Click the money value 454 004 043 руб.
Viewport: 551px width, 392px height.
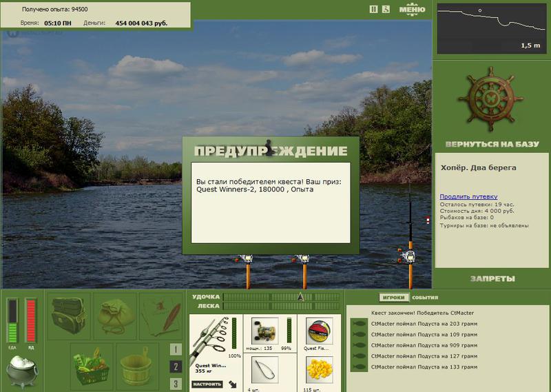141,23
